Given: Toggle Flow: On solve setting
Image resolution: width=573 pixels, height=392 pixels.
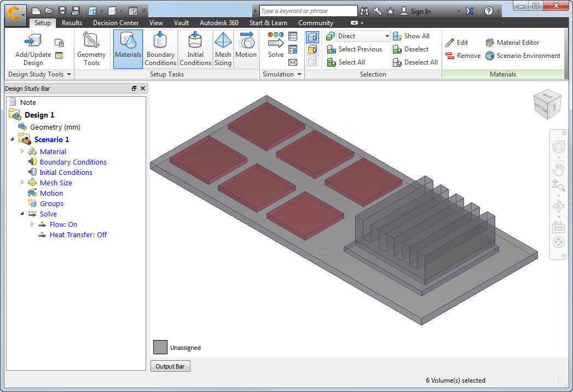Looking at the screenshot, I should (63, 225).
